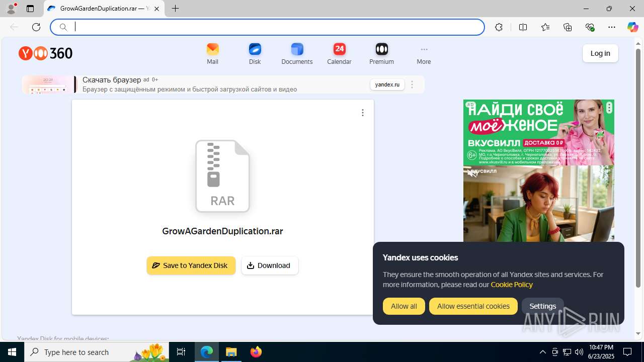
Task: Click the Yandex 360 logo
Action: tap(46, 53)
